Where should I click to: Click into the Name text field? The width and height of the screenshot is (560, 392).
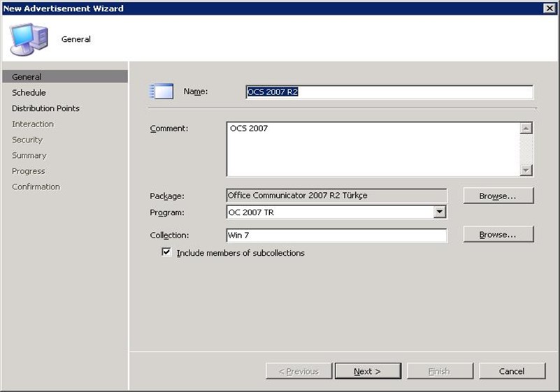coord(389,92)
